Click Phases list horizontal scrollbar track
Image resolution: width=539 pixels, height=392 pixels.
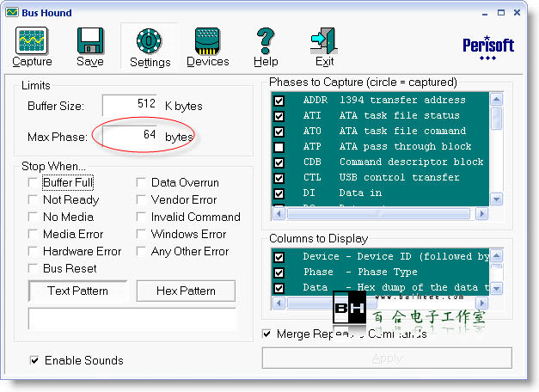[x=380, y=213]
